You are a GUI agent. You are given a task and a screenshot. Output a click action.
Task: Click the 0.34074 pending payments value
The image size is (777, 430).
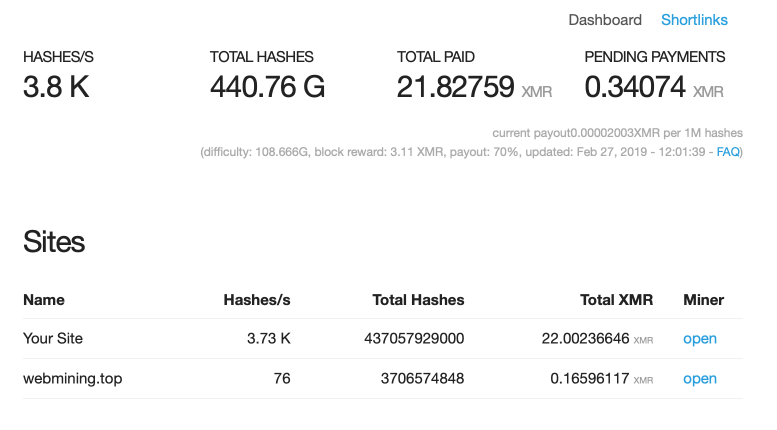coord(635,87)
